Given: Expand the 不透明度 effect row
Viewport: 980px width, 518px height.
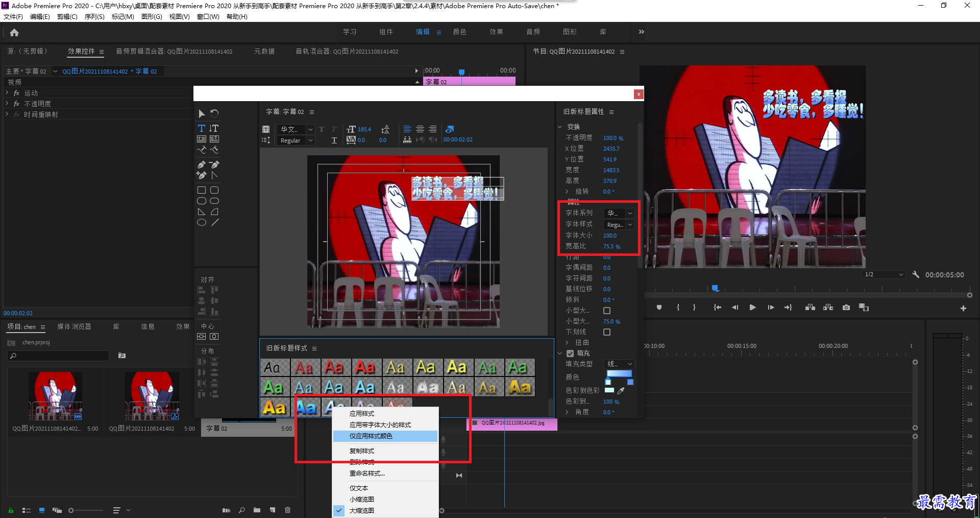Looking at the screenshot, I should [7, 104].
